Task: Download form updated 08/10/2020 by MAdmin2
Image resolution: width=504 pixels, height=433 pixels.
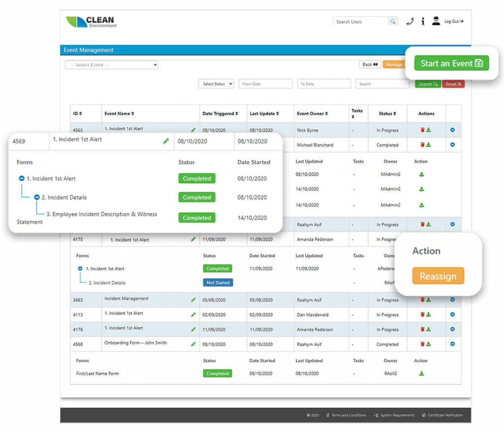Action: click(421, 174)
